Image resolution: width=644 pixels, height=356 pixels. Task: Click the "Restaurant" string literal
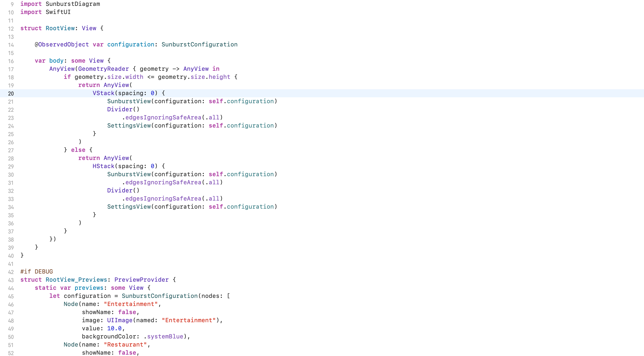pos(125,345)
